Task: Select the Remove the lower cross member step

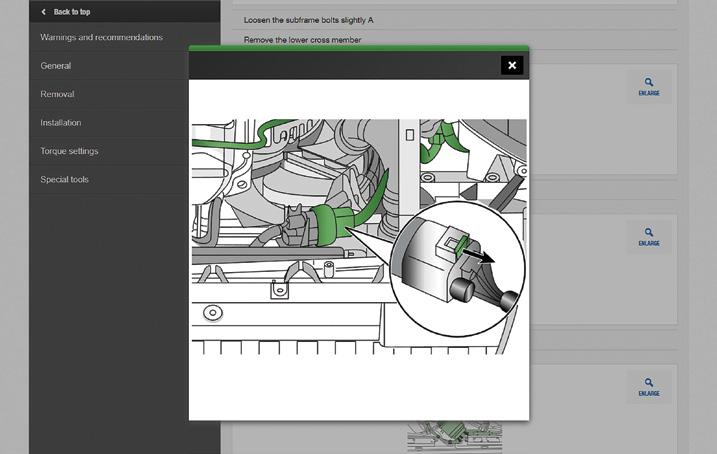Action: (302, 40)
